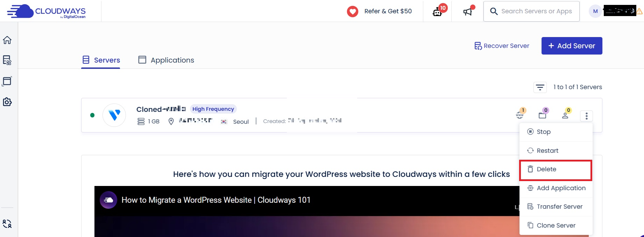Screen dimensions: 644x237
Task: Open the applications window icon in left sidebar
Action: 7,81
